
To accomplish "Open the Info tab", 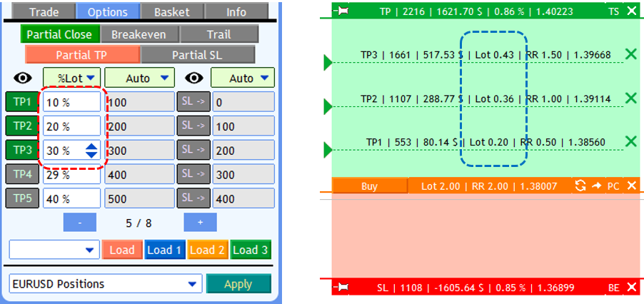I will pyautogui.click(x=236, y=11).
